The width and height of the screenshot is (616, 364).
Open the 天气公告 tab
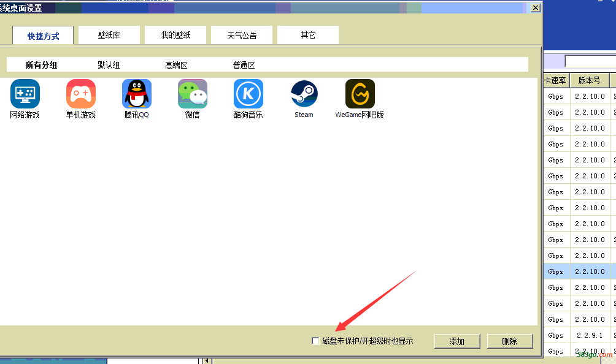pos(242,35)
